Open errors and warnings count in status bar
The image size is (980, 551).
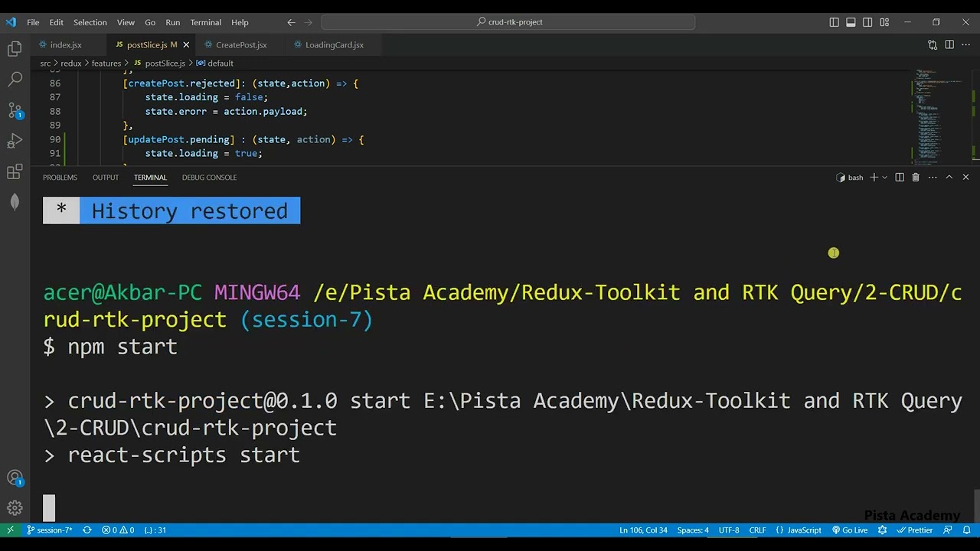pos(118,530)
